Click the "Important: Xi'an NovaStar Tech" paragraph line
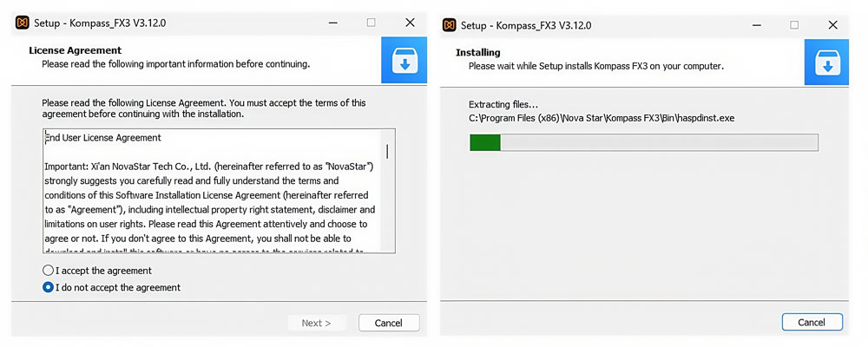The width and height of the screenshot is (868, 347). [x=208, y=167]
